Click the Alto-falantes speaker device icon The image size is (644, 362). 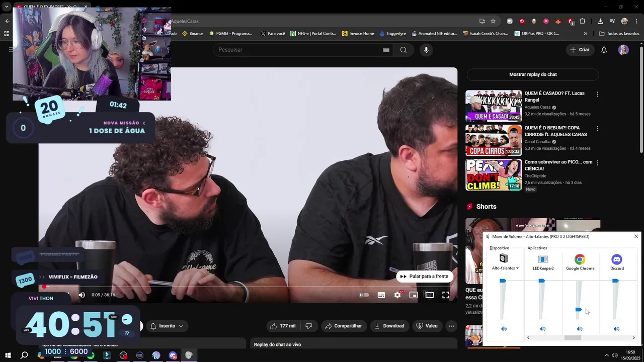pos(504,258)
